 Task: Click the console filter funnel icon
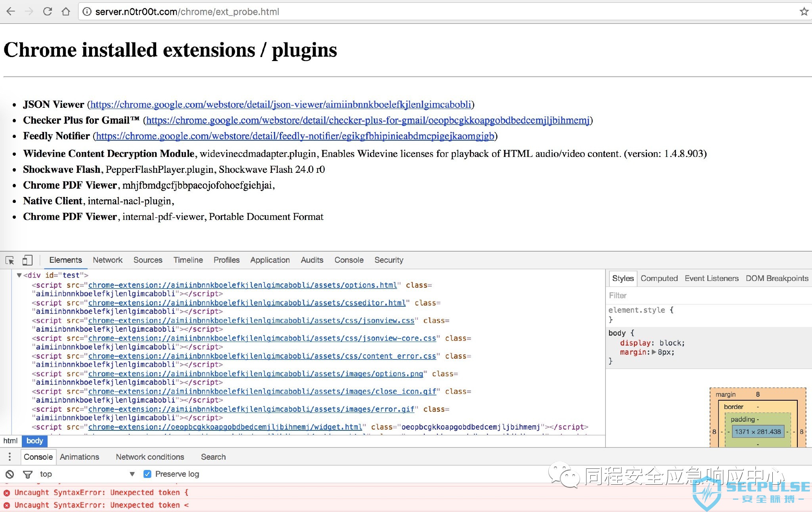[x=28, y=474]
